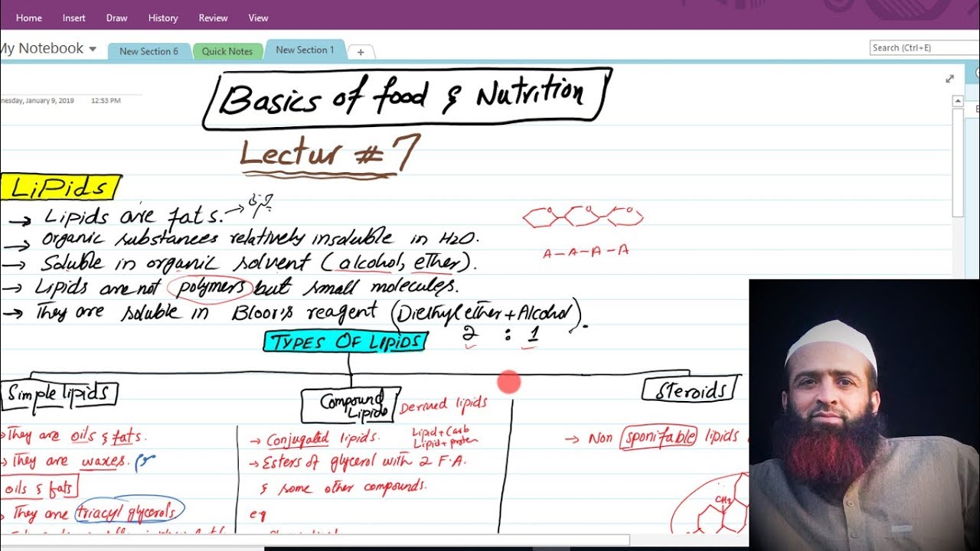Click the page date January 9, 2019

[x=37, y=100]
